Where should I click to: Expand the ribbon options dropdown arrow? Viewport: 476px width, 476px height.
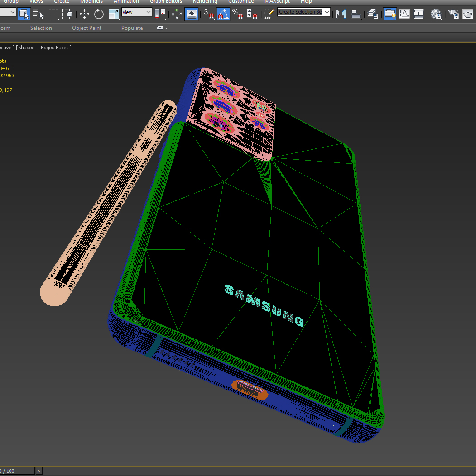point(166,28)
